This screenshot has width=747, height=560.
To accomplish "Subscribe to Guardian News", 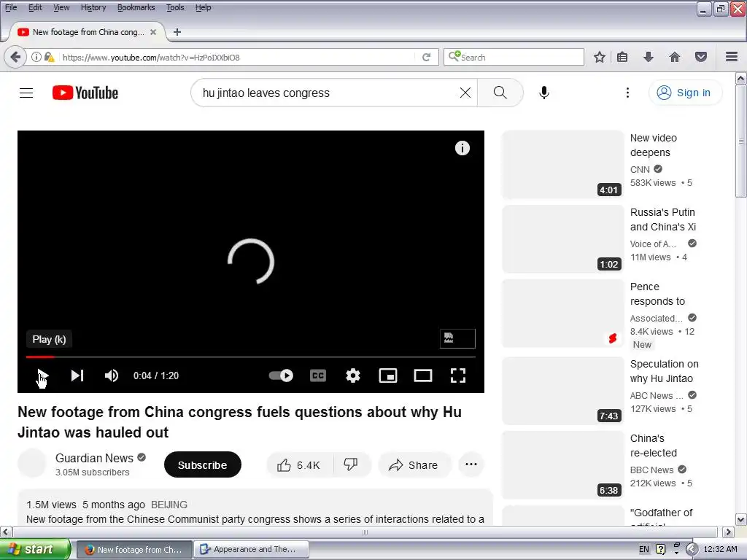I will coord(203,464).
